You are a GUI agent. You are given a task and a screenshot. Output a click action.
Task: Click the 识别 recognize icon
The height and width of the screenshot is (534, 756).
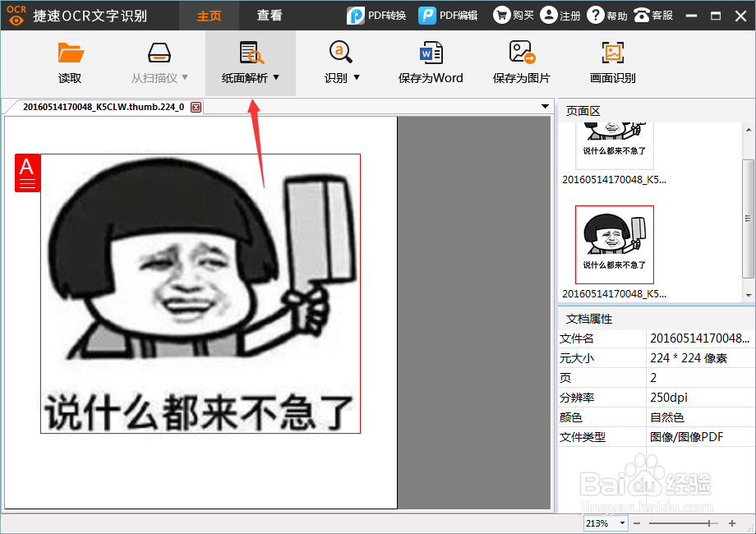340,52
